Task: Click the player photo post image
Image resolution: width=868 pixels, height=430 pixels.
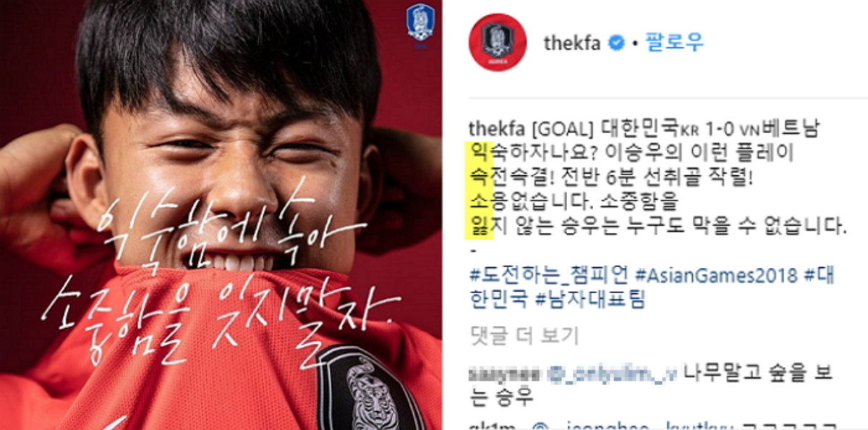Action: pyautogui.click(x=221, y=215)
